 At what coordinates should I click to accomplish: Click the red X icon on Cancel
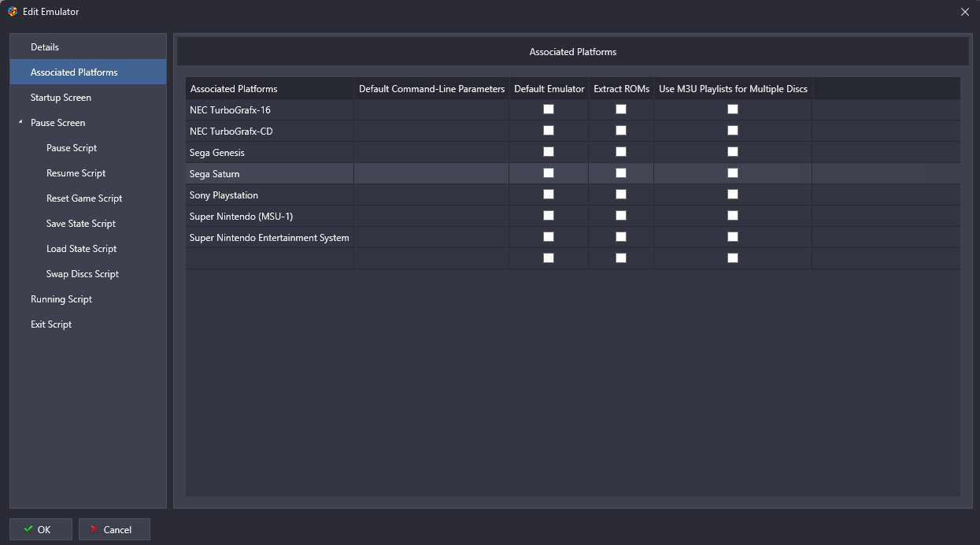coord(94,529)
